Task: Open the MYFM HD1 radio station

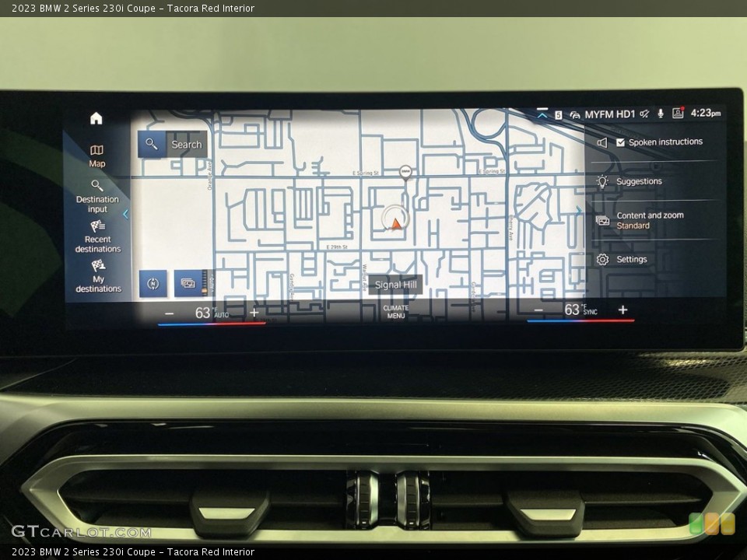Action: (610, 114)
